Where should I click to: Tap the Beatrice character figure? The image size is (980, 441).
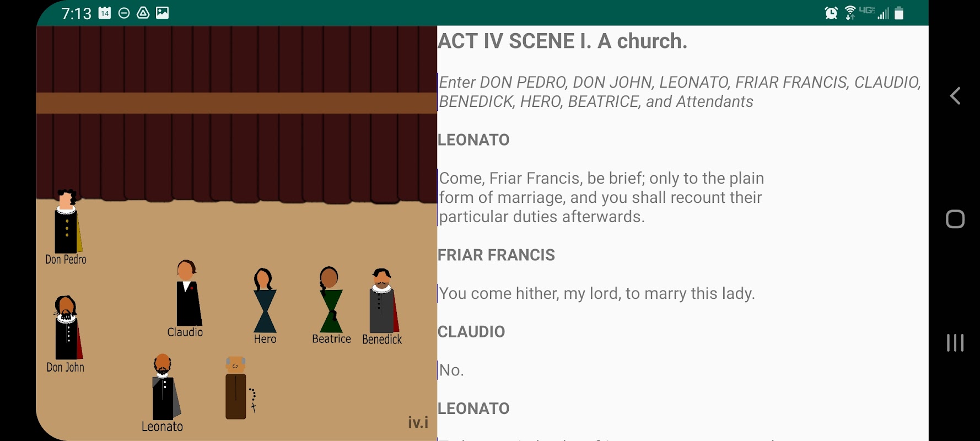tap(330, 300)
